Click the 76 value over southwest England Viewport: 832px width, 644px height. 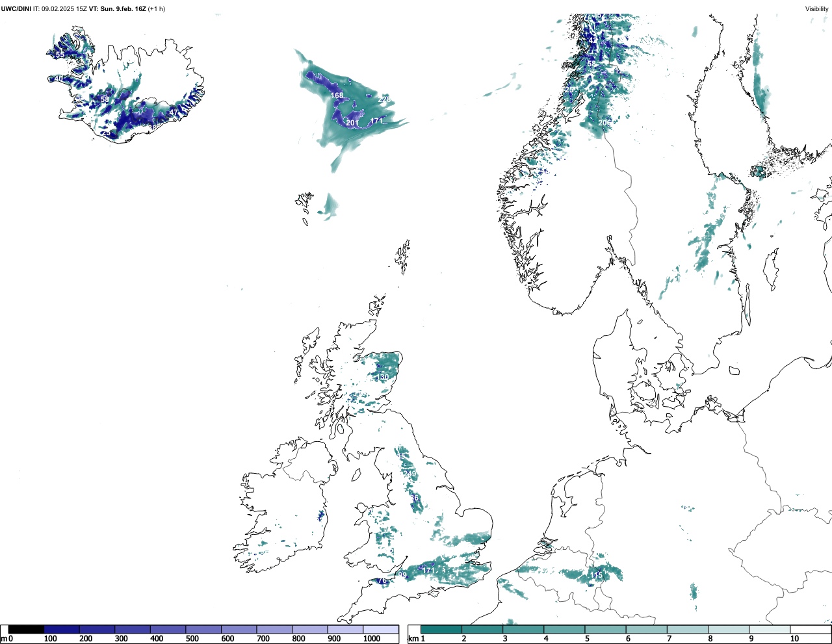(382, 581)
